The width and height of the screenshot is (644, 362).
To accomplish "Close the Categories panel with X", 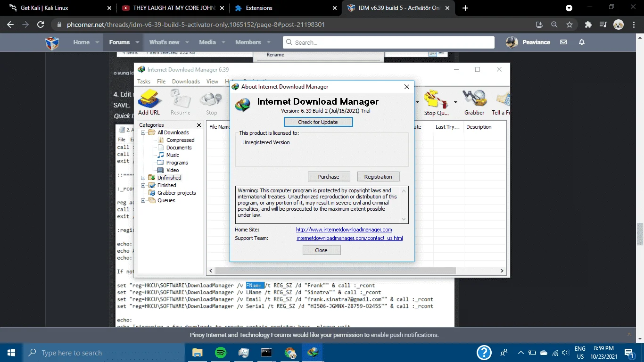I will [199, 125].
